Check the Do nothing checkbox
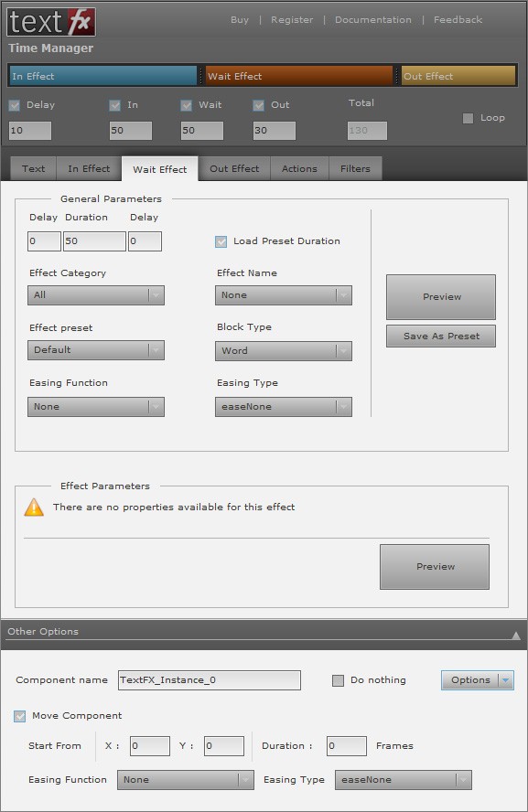 click(x=338, y=680)
